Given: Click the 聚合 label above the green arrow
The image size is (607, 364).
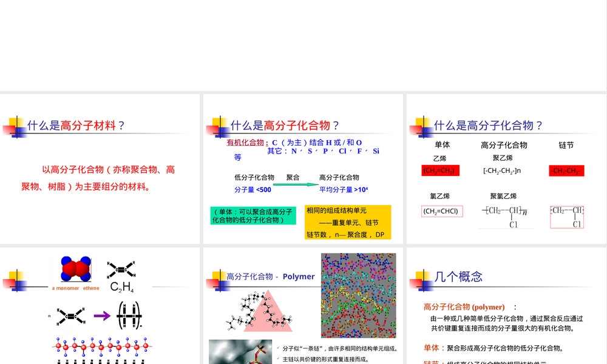Looking at the screenshot, I should coord(293,177).
